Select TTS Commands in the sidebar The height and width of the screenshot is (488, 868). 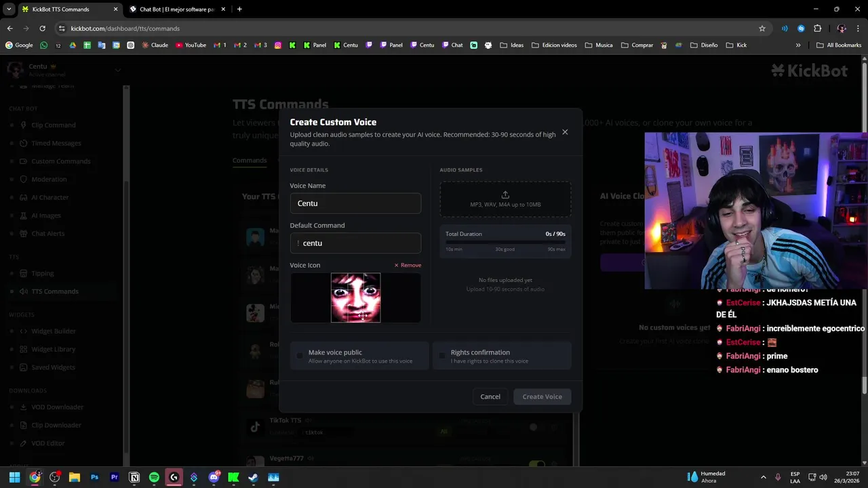tap(55, 291)
